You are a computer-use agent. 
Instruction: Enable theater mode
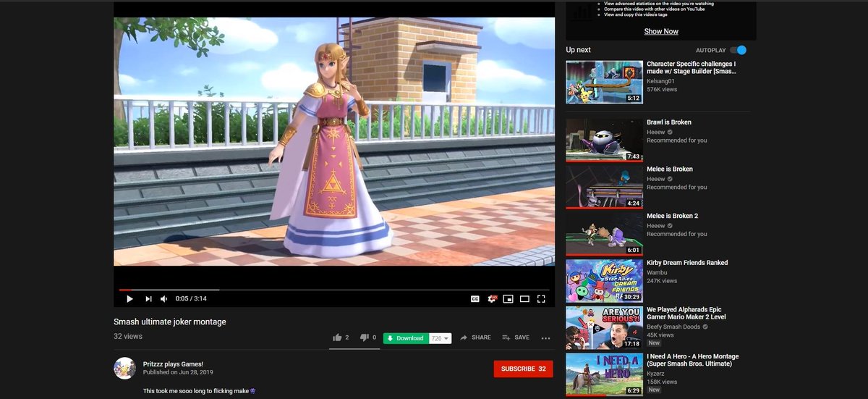pyautogui.click(x=524, y=298)
